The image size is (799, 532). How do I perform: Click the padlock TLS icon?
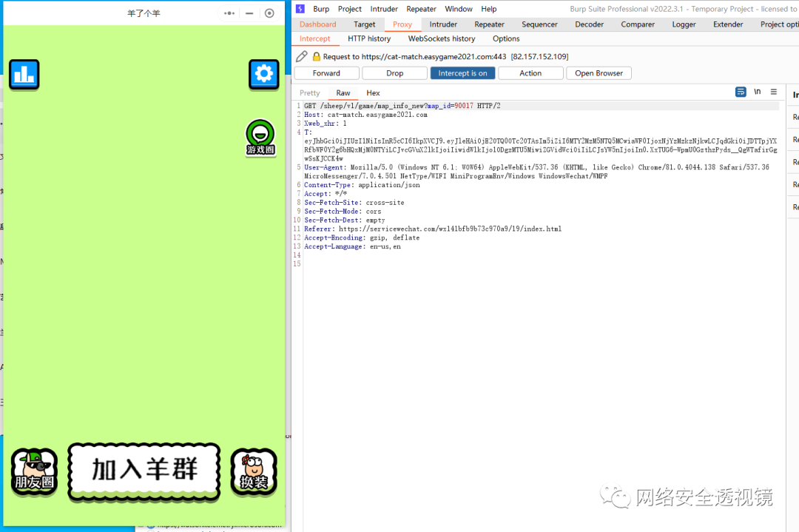point(317,56)
